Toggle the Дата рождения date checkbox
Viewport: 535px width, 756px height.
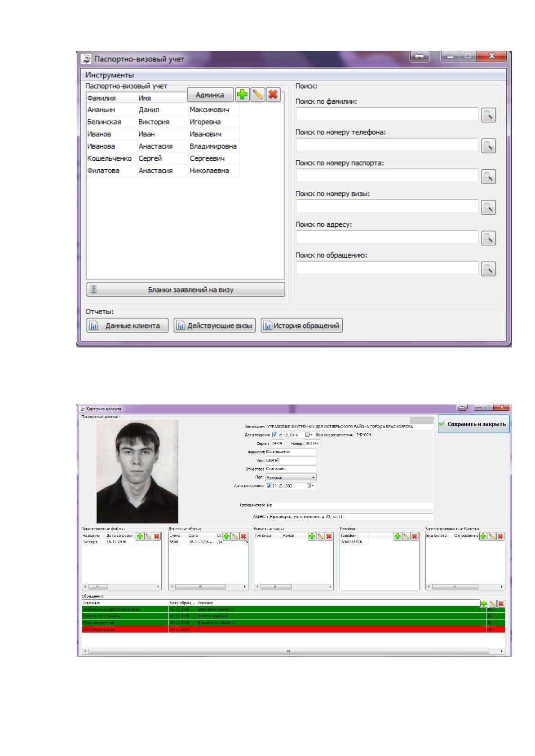click(x=269, y=486)
